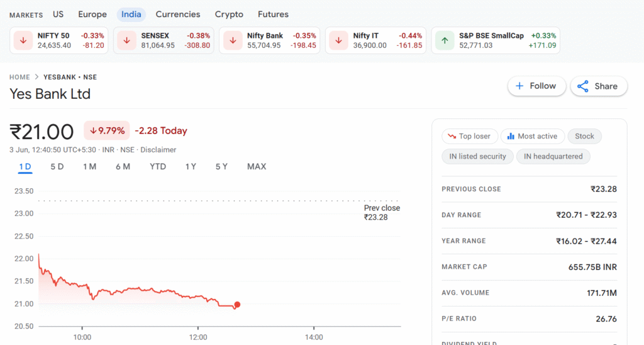This screenshot has width=644, height=345.
Task: Click the plus icon on Follow button
Action: pyautogui.click(x=519, y=86)
